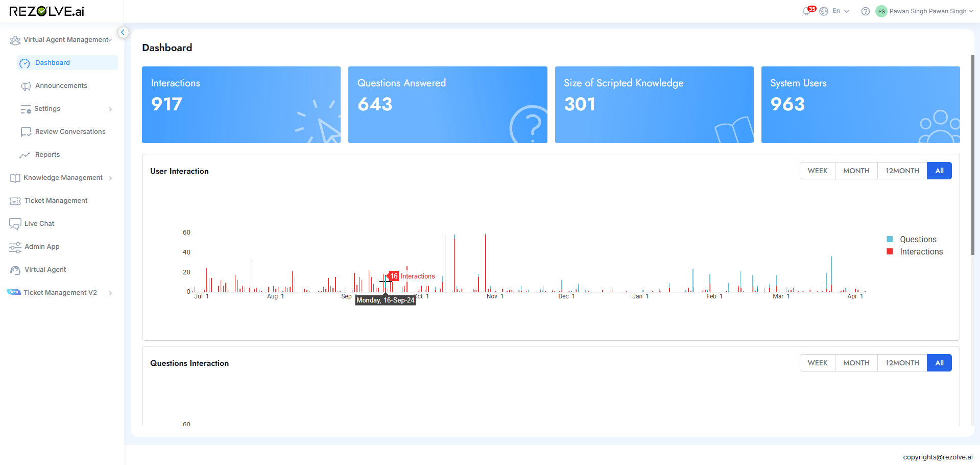Click the language globe icon
This screenshot has height=465, width=980.
(824, 11)
